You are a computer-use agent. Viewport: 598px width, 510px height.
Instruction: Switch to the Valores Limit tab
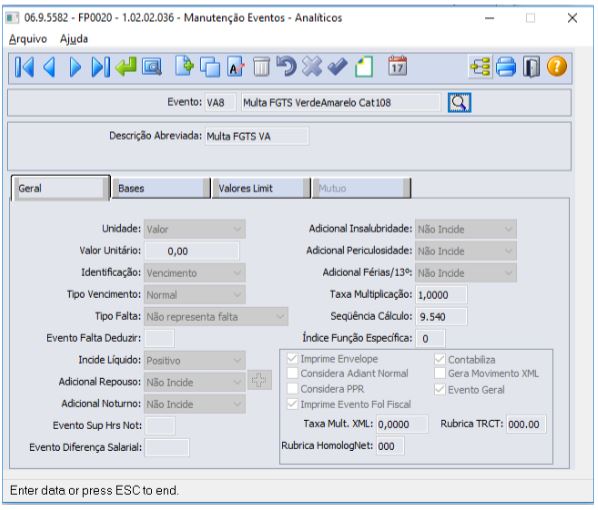[261, 188]
